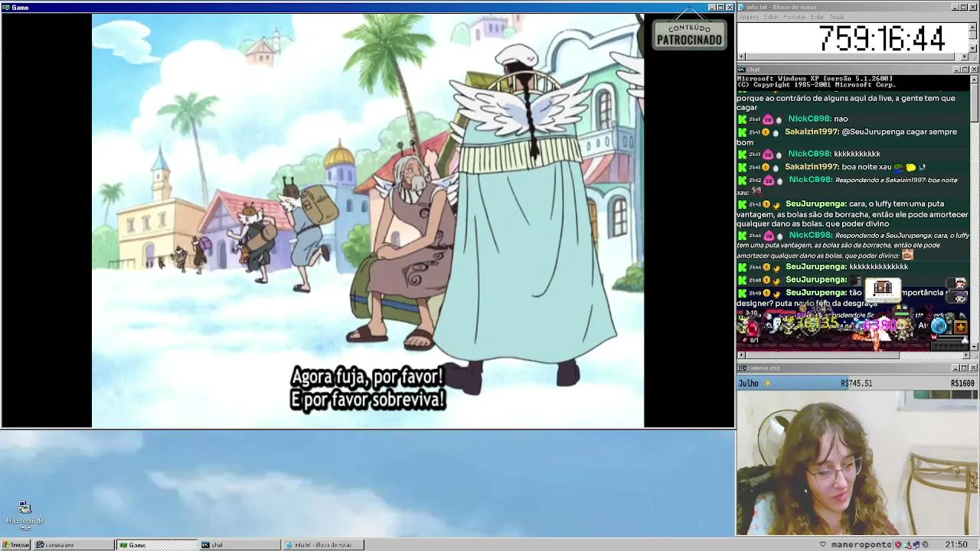Close the camera.exe window
The image size is (980, 551).
tap(974, 368)
